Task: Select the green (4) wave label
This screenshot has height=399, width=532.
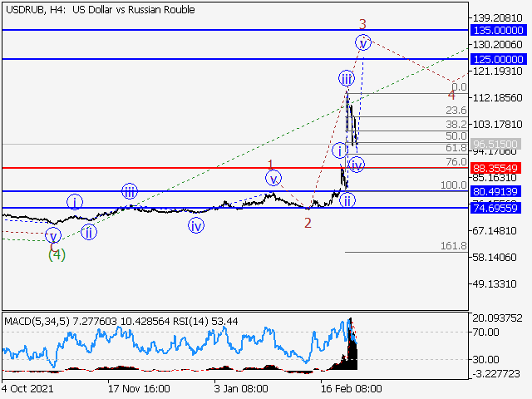Action: click(x=57, y=254)
